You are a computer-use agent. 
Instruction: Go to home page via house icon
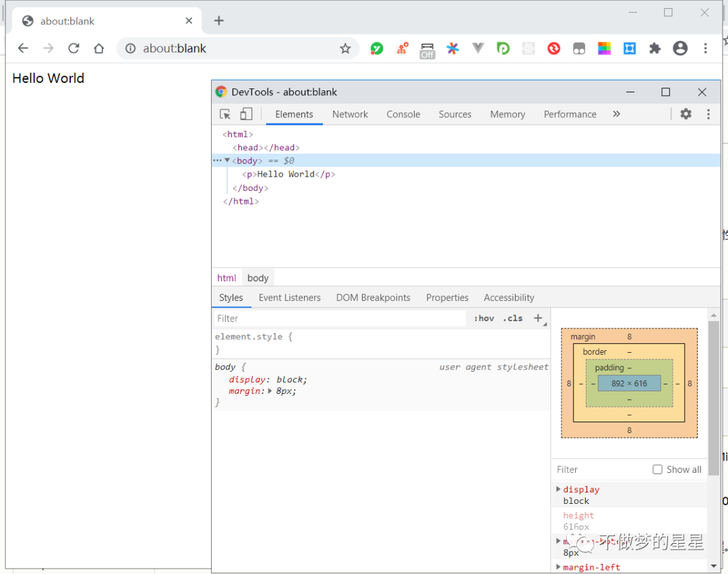99,49
